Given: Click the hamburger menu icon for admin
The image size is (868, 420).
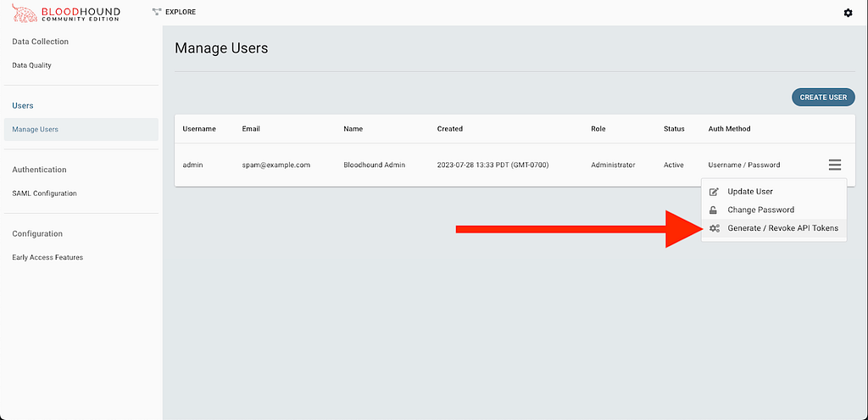Looking at the screenshot, I should pos(835,165).
